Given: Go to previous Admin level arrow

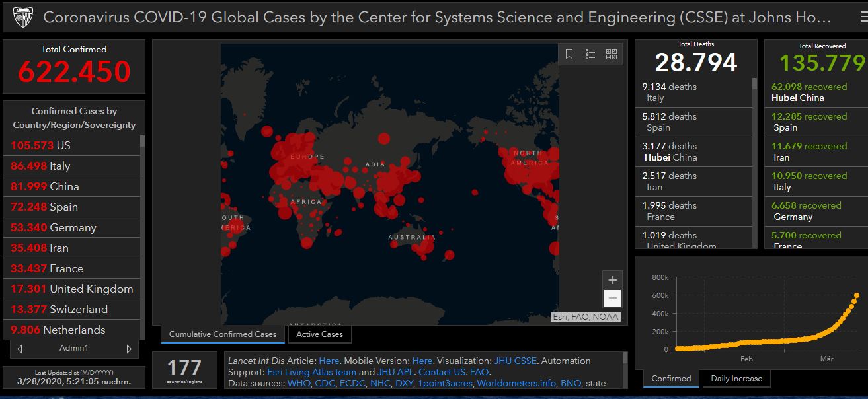Looking at the screenshot, I should [20, 349].
